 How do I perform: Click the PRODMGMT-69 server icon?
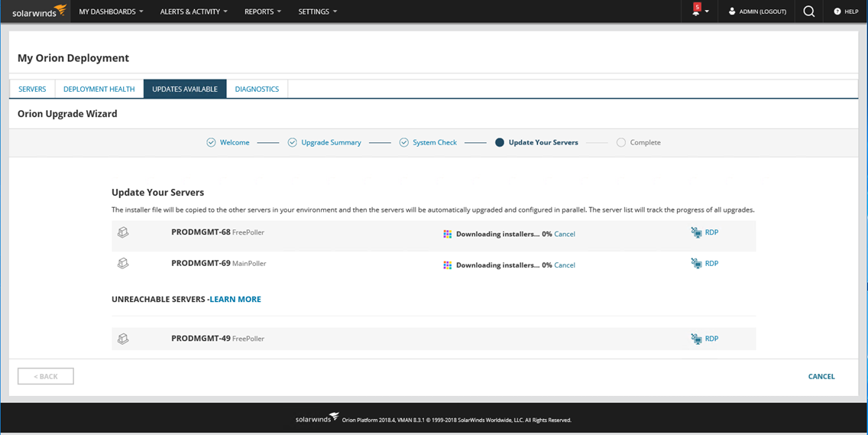pos(124,264)
